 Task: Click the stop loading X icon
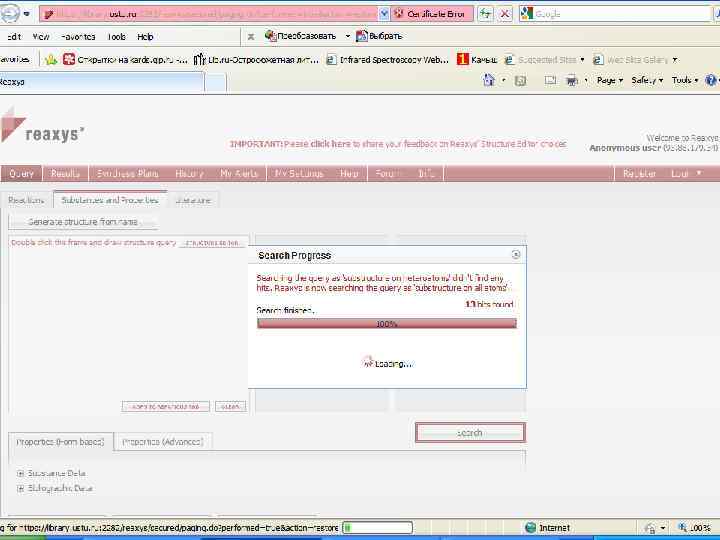click(505, 14)
